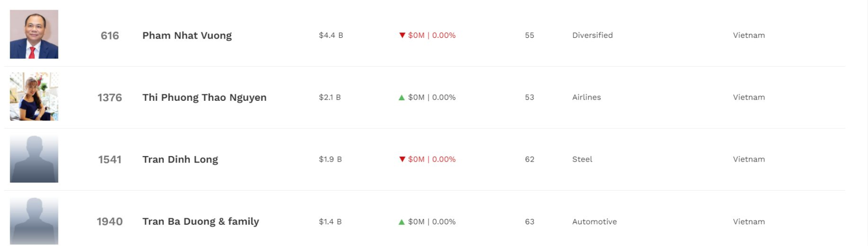Click Tran Ba Duong & family's placeholder avatar
868x246 pixels.
pos(34,221)
